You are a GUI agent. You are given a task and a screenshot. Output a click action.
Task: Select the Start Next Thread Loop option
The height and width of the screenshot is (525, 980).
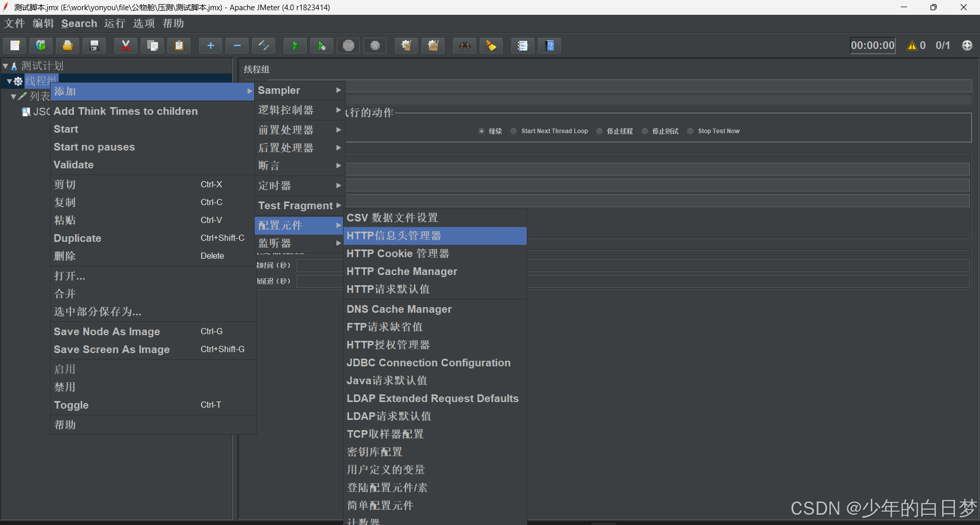[x=513, y=131]
